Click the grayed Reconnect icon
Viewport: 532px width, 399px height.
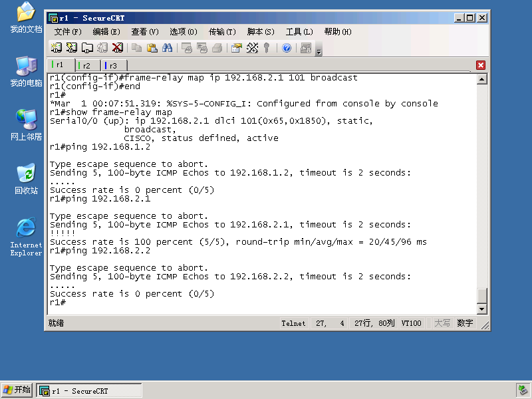tap(102, 48)
